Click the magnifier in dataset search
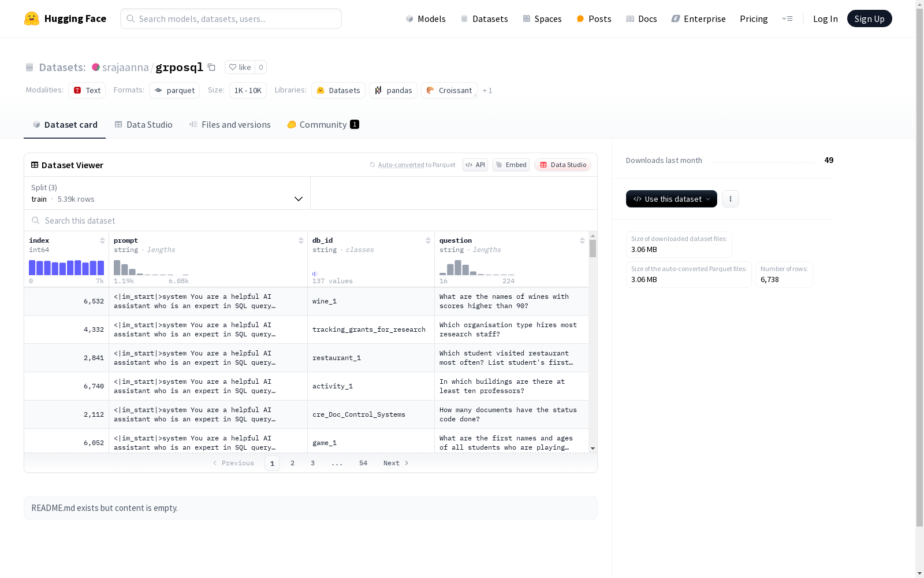This screenshot has height=578, width=924. [x=36, y=220]
